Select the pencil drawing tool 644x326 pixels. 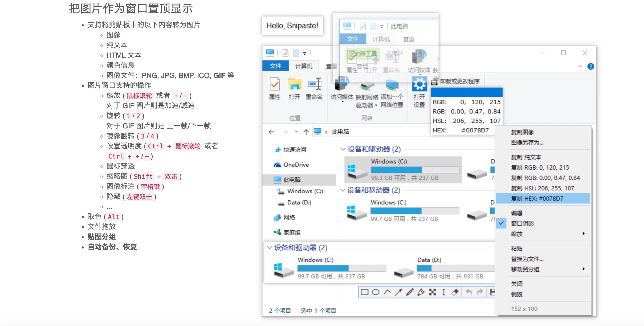[x=410, y=292]
